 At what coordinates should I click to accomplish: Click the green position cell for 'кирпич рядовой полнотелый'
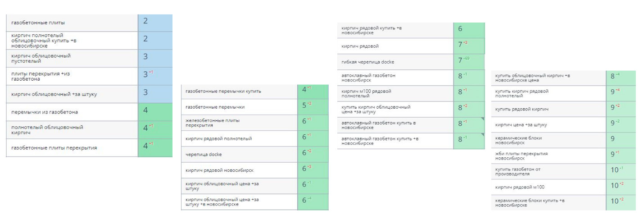(313, 138)
